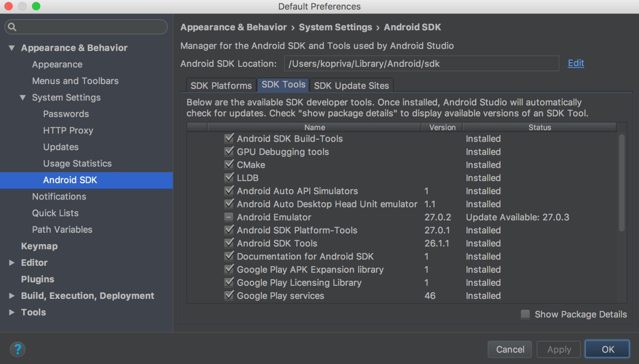Click the Apply button
This screenshot has height=364, width=639.
coord(558,349)
